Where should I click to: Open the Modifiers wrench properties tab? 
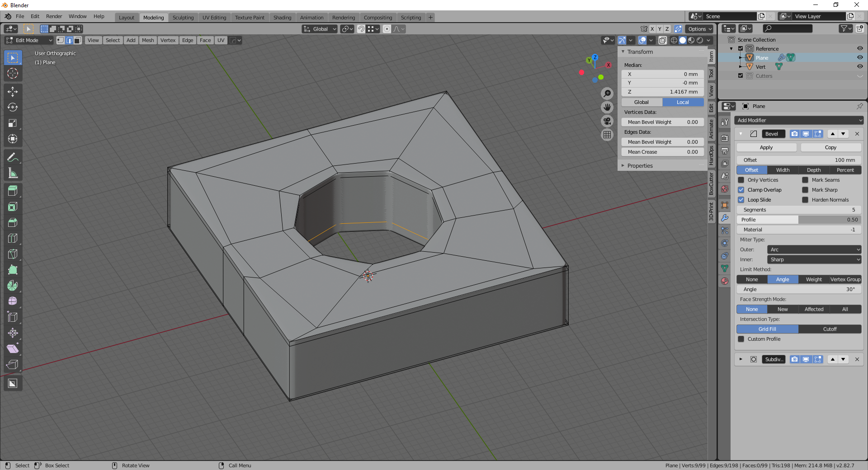point(725,218)
